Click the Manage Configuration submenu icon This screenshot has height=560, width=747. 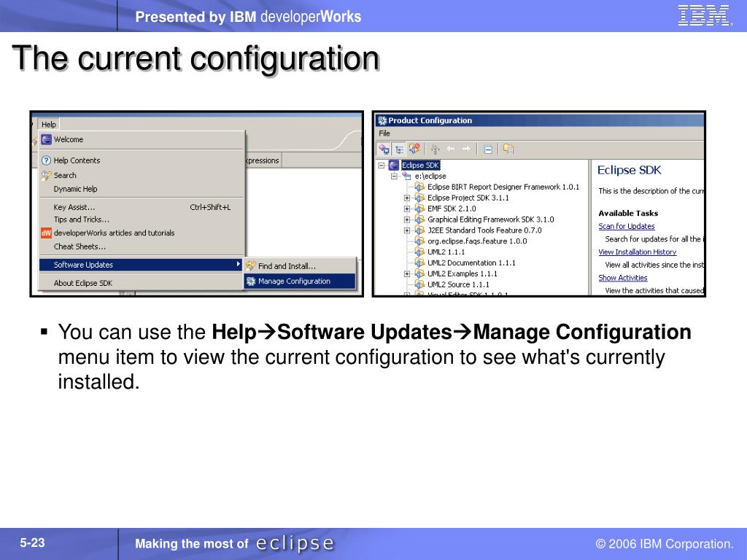click(x=251, y=281)
